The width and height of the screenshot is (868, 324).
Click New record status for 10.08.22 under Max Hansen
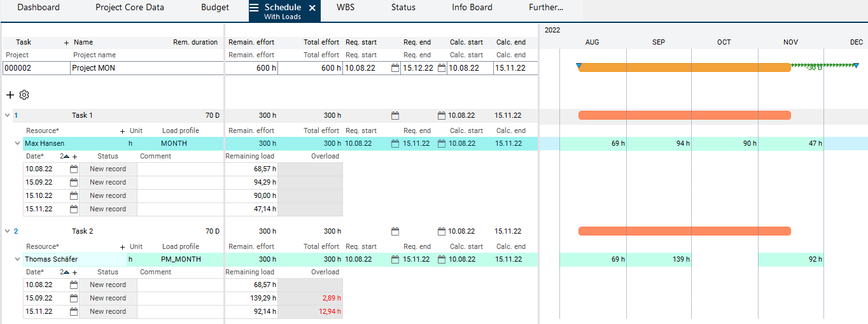coord(108,169)
